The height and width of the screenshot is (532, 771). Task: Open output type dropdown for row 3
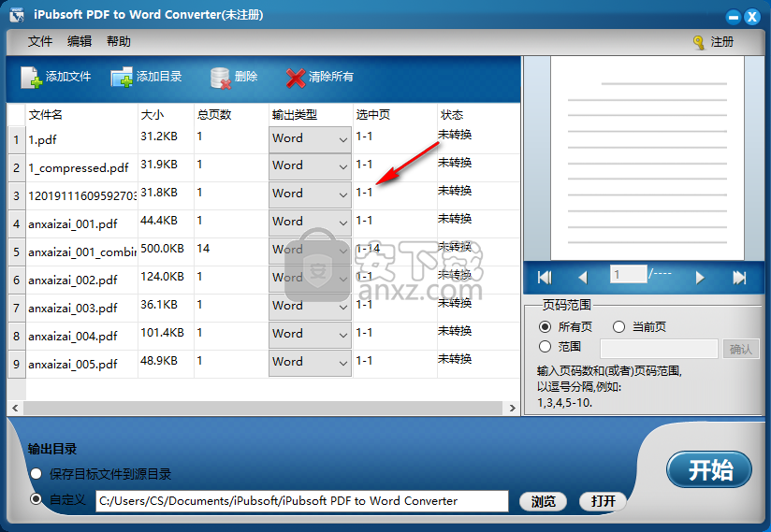[310, 194]
